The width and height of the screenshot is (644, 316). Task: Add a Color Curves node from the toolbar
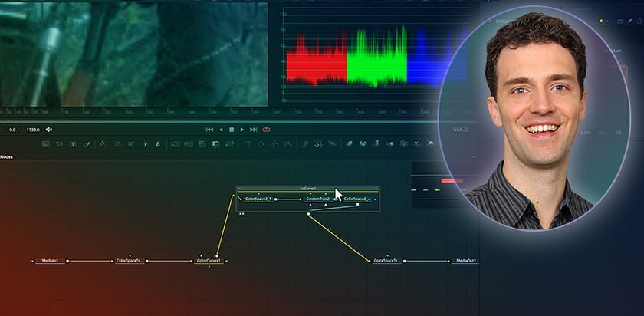(x=117, y=144)
